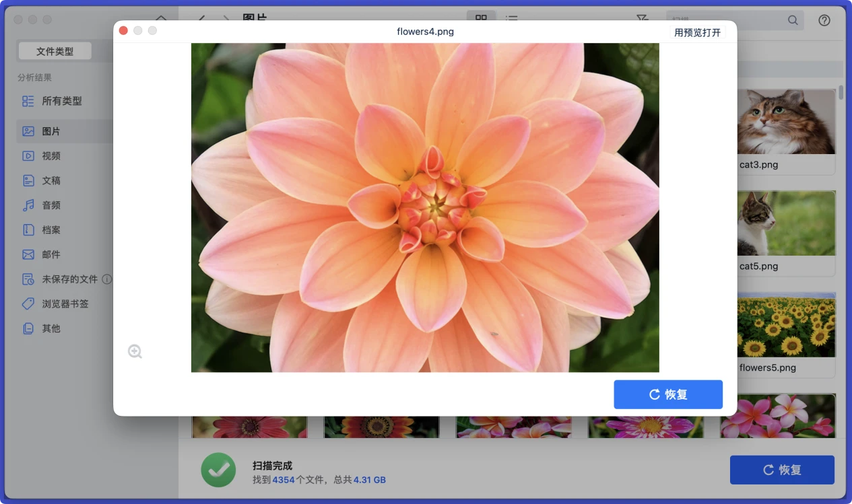Select the cat3.png thumbnail
Viewport: 852px width, 504px height.
pos(786,122)
